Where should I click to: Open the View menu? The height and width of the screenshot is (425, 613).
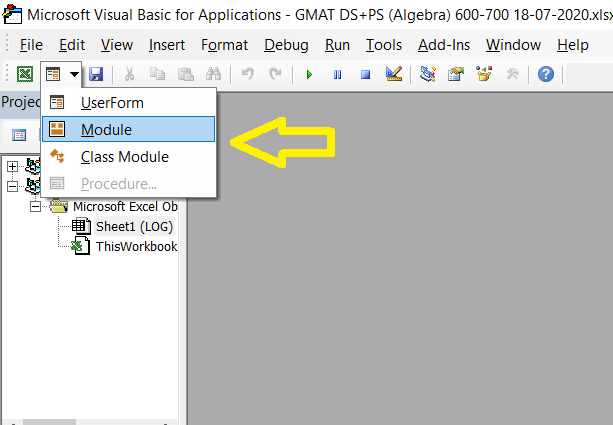(x=117, y=45)
